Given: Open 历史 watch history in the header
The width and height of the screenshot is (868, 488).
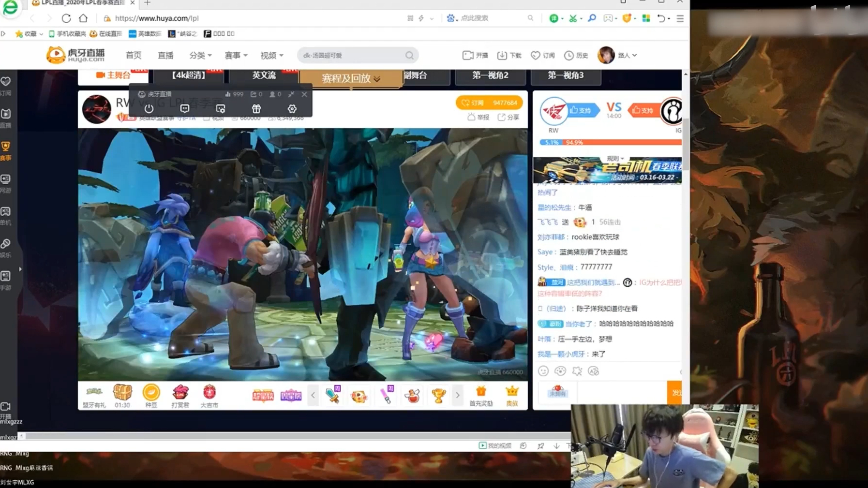Looking at the screenshot, I should coord(576,55).
